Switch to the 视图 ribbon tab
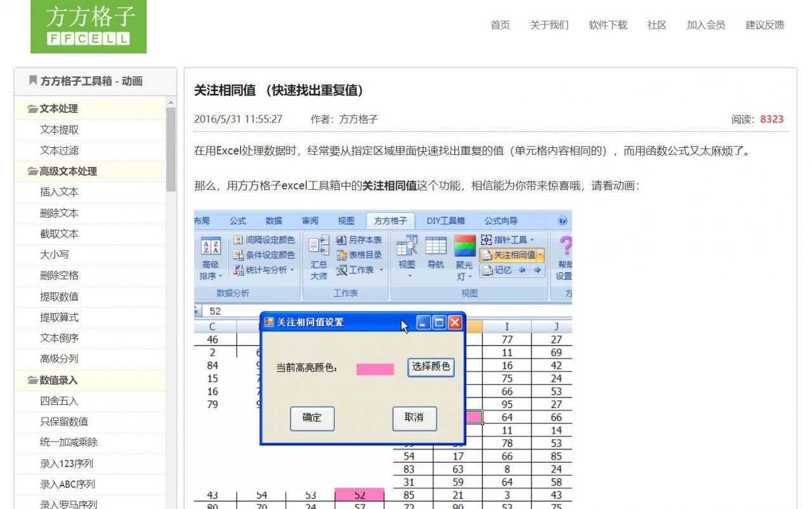 coord(346,221)
